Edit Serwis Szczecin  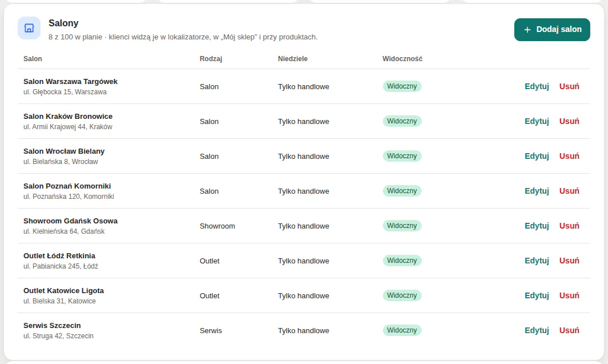click(537, 331)
